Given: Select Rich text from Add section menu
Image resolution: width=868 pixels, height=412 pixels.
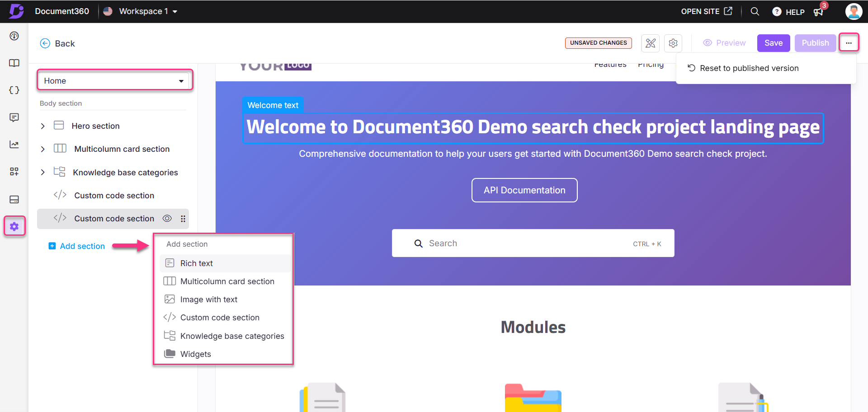Looking at the screenshot, I should (225, 263).
